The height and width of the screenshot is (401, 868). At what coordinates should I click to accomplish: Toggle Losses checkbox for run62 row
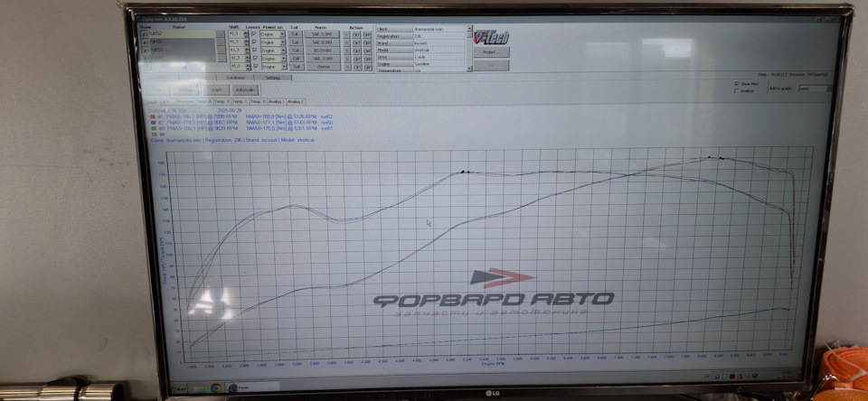tap(254, 33)
